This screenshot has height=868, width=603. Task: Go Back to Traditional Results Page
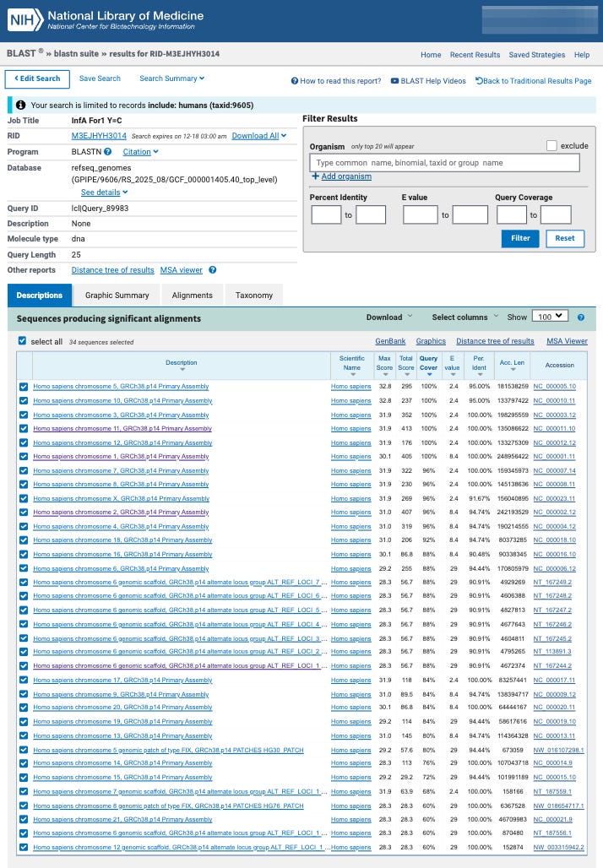pyautogui.click(x=533, y=81)
